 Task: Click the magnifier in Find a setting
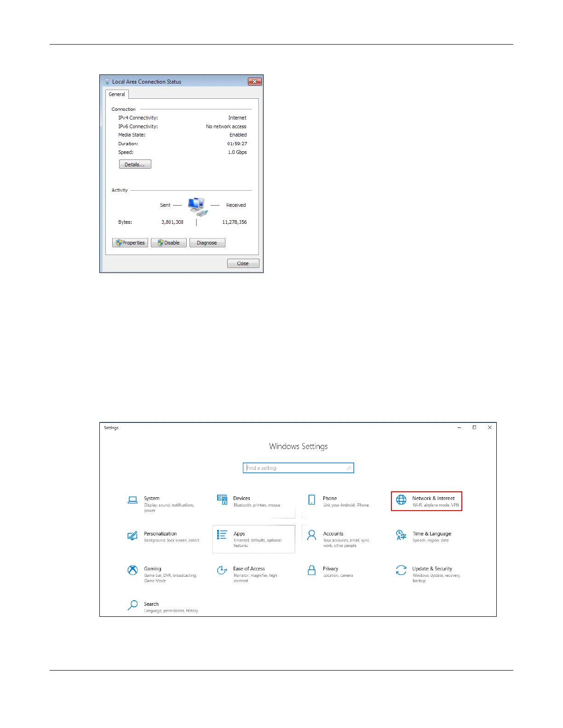[349, 468]
